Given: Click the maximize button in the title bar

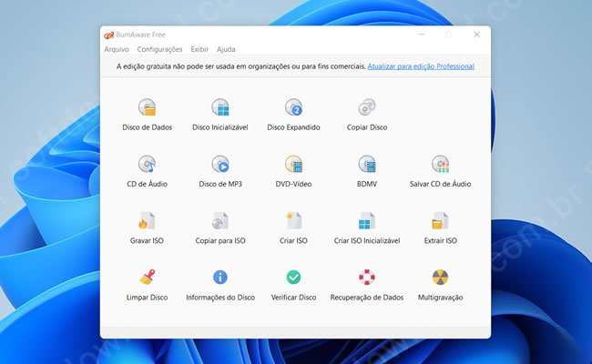Looking at the screenshot, I should [x=448, y=35].
